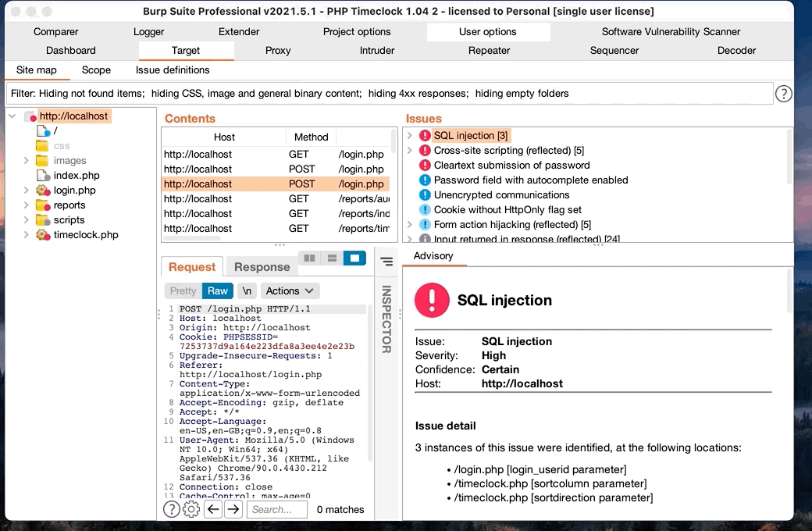Switch to the Response tab
The width and height of the screenshot is (812, 531).
262,267
